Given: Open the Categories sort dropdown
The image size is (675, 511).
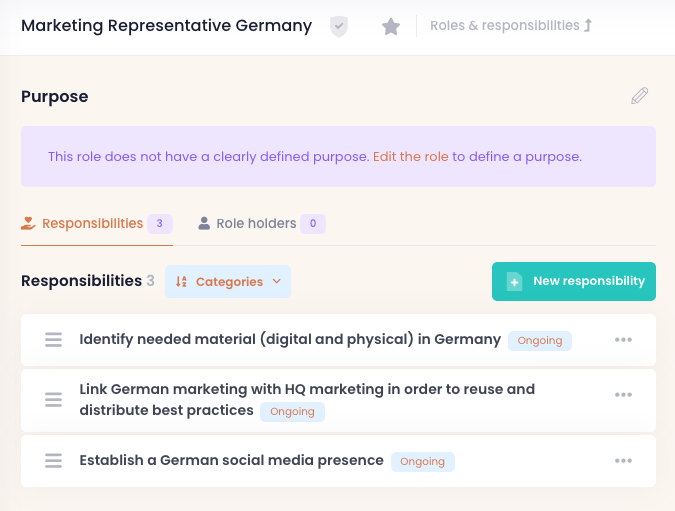Looking at the screenshot, I should [228, 282].
